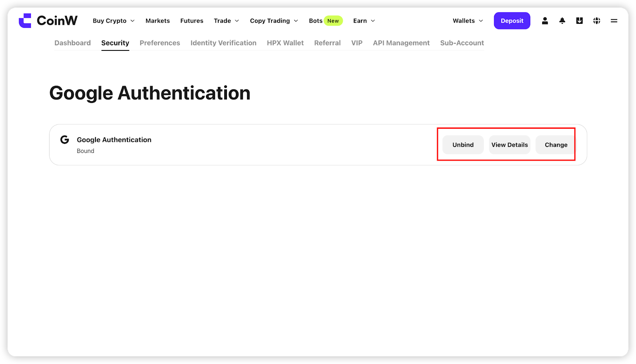Expand the Earn dropdown menu
The height and width of the screenshot is (364, 636).
364,21
